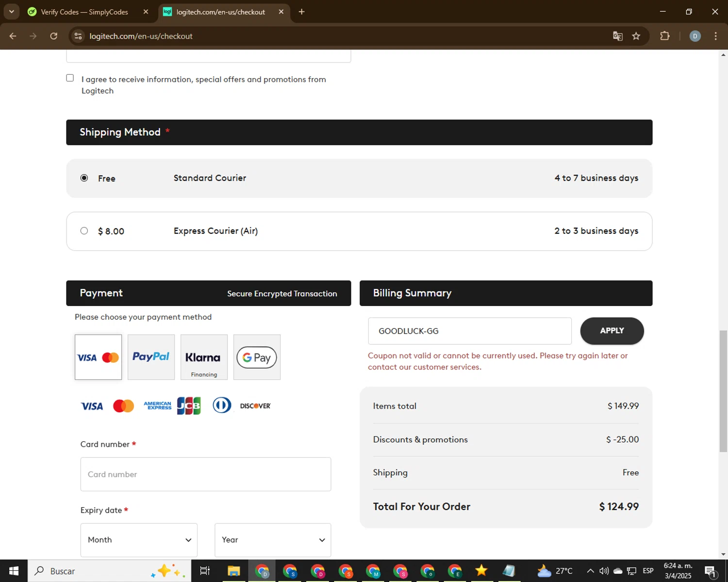The image size is (728, 582).
Task: Choose PayPal as payment method
Action: tap(151, 357)
